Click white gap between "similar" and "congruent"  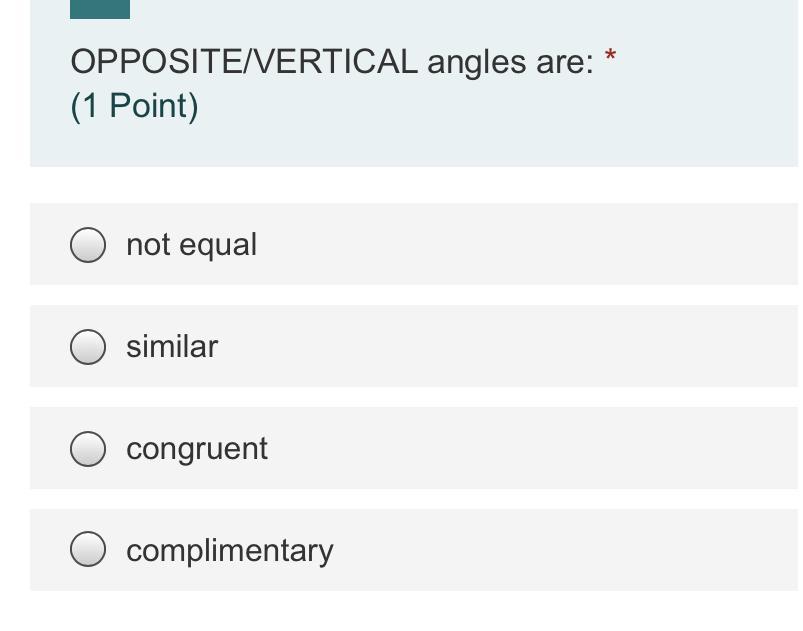coord(400,397)
